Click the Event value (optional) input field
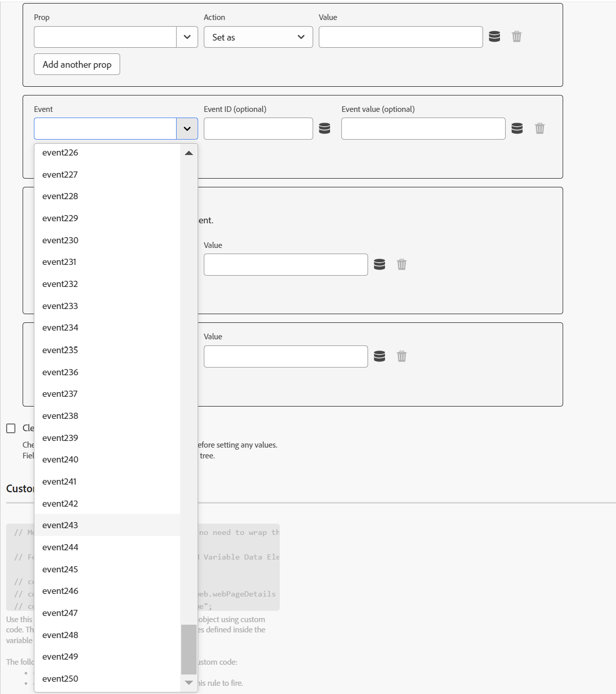 (x=423, y=128)
